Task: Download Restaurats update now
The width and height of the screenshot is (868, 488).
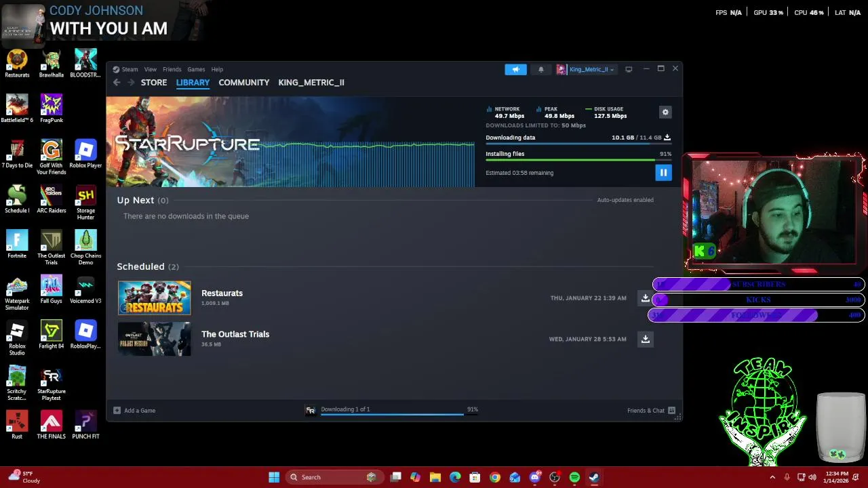Action: tap(646, 298)
